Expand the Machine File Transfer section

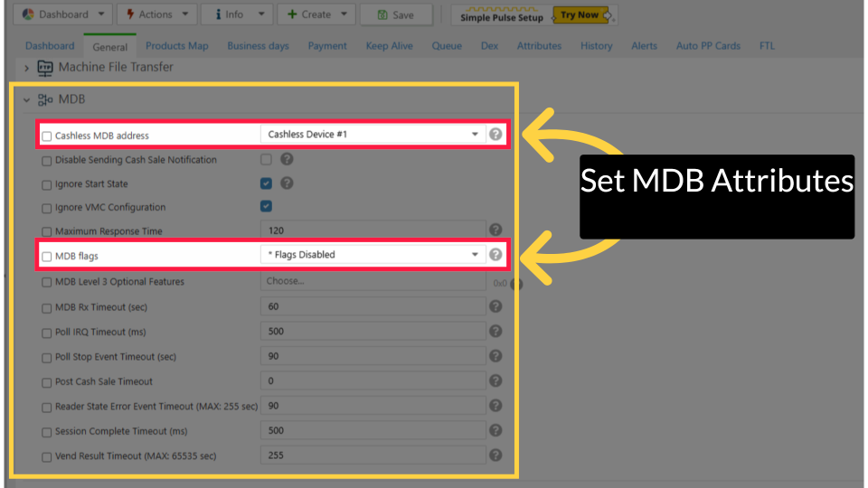click(26, 68)
